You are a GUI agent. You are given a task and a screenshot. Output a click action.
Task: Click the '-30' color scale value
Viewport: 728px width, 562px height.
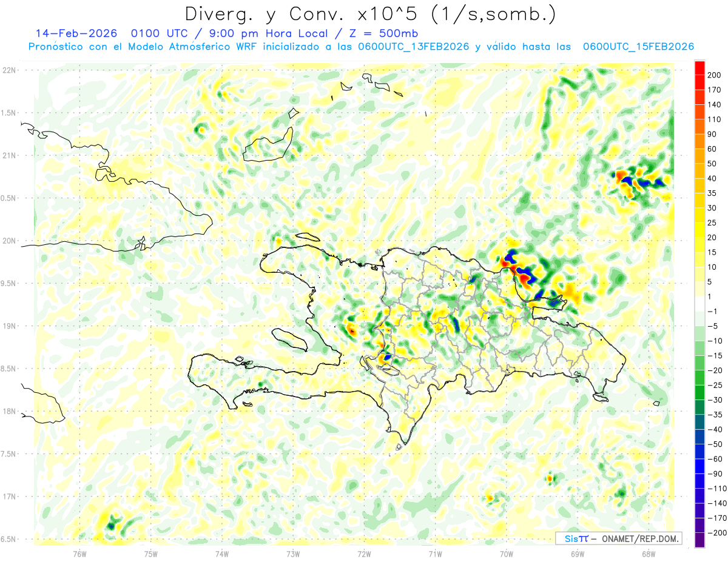click(715, 400)
